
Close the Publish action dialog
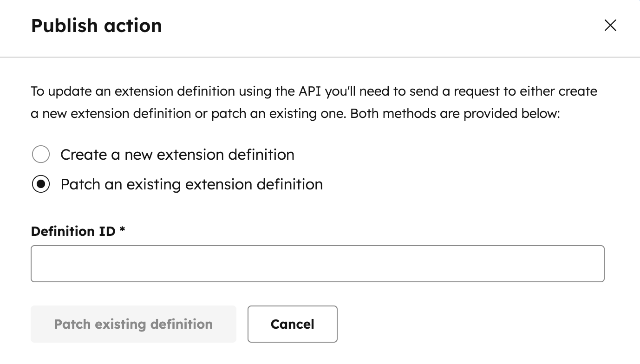tap(610, 26)
